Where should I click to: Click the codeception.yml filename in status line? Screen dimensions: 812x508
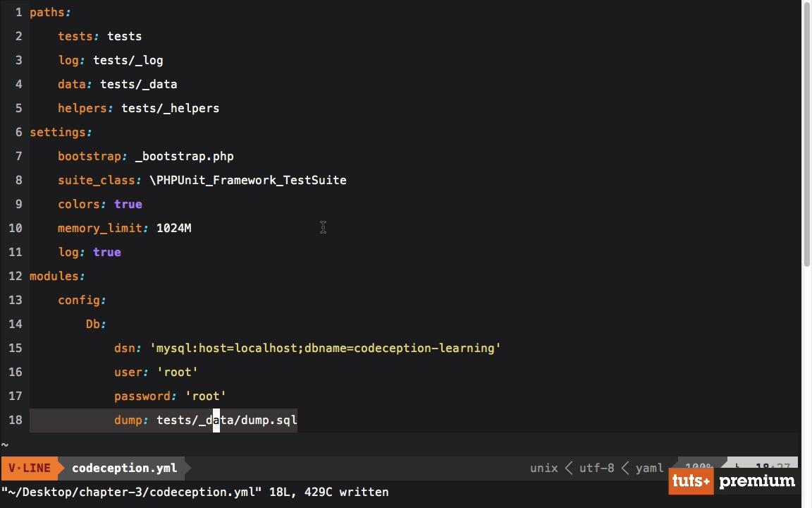(124, 468)
